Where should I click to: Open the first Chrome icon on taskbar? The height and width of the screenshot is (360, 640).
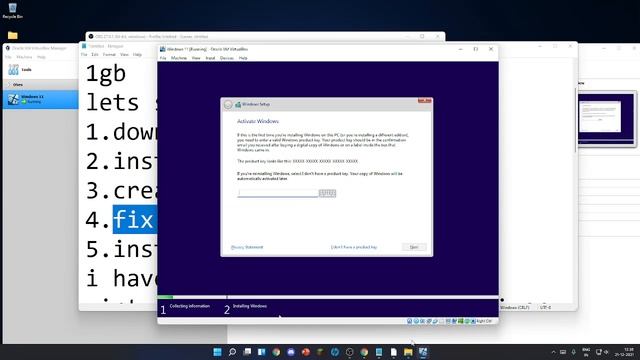click(276, 352)
